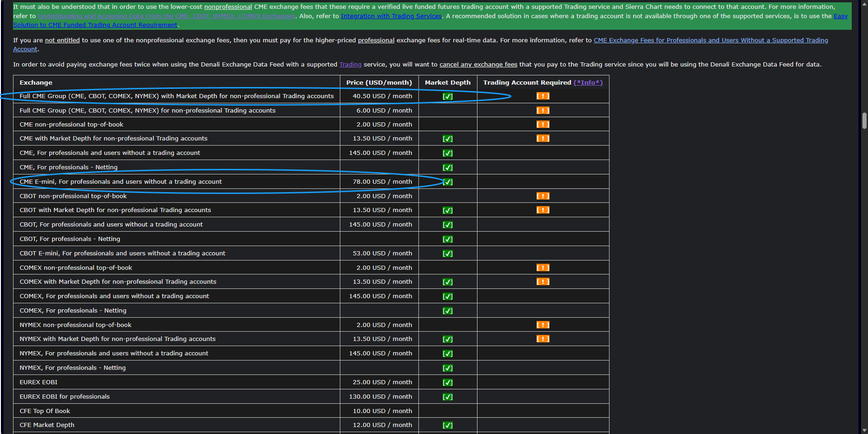Viewport: 868px width, 434px height.
Task: Open the Integration with Trading Services link
Action: click(x=391, y=16)
